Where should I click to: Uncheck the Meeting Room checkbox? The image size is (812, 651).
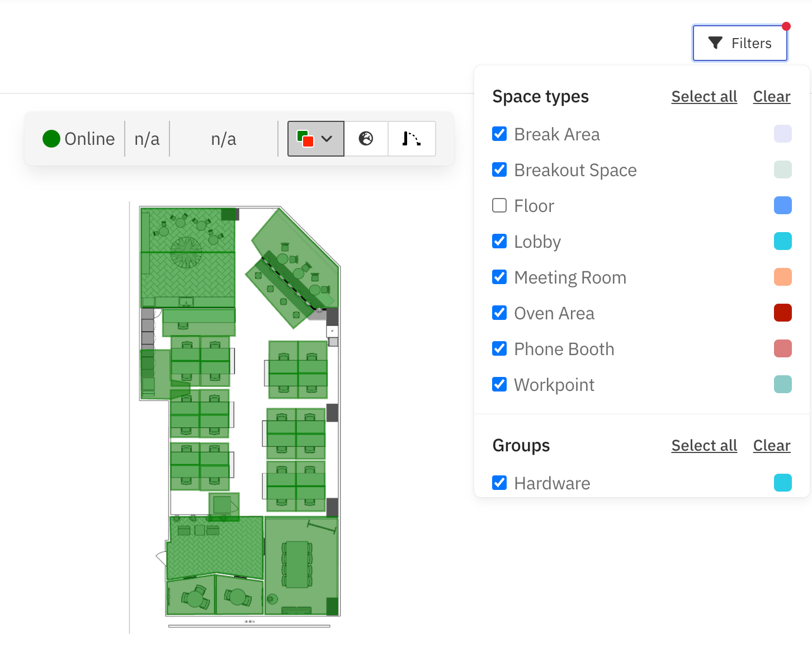coord(499,277)
